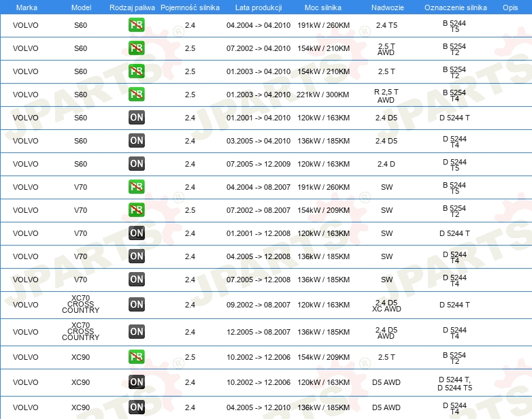Viewport: 532px width, 419px height.
Task: Click the petrol icon in the V70 04.2004 row
Action: (136, 187)
